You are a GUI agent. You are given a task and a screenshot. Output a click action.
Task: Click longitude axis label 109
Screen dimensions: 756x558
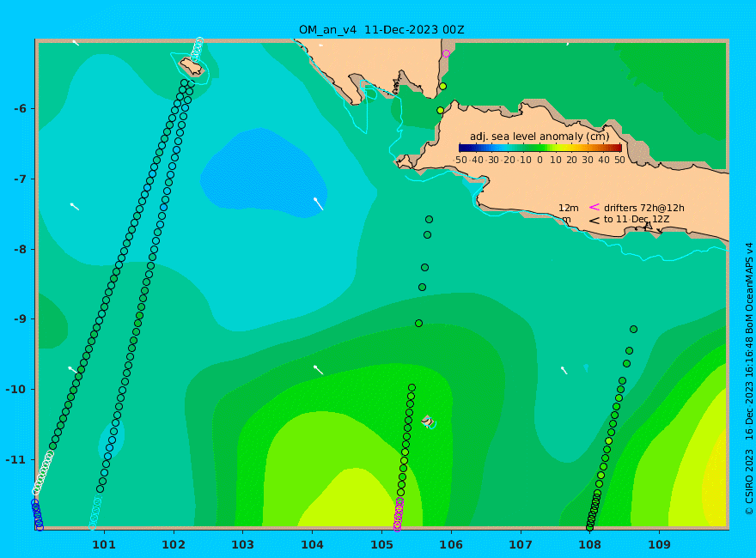pos(659,544)
